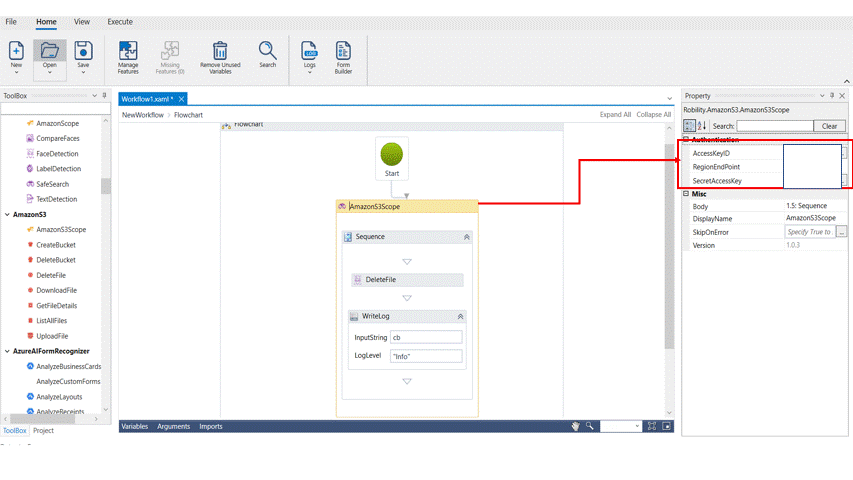The width and height of the screenshot is (853, 480).
Task: Collapse the Misc property section
Action: coord(687,194)
